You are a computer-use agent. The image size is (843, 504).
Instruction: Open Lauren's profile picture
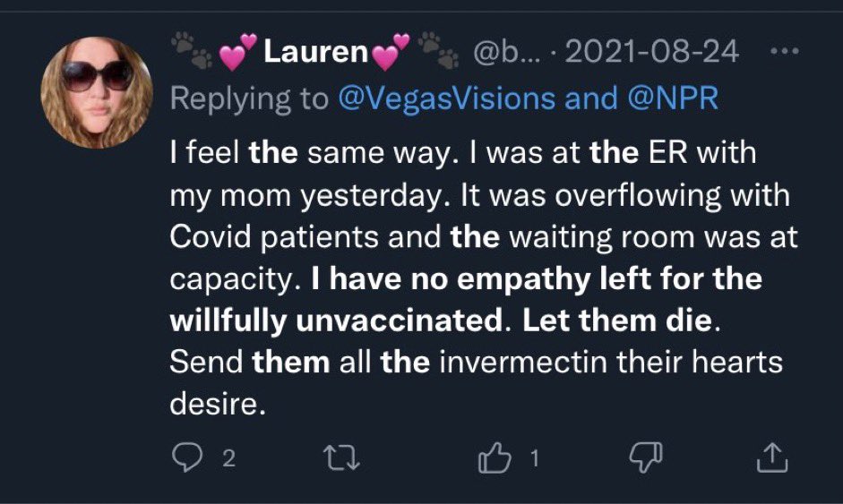(x=94, y=90)
